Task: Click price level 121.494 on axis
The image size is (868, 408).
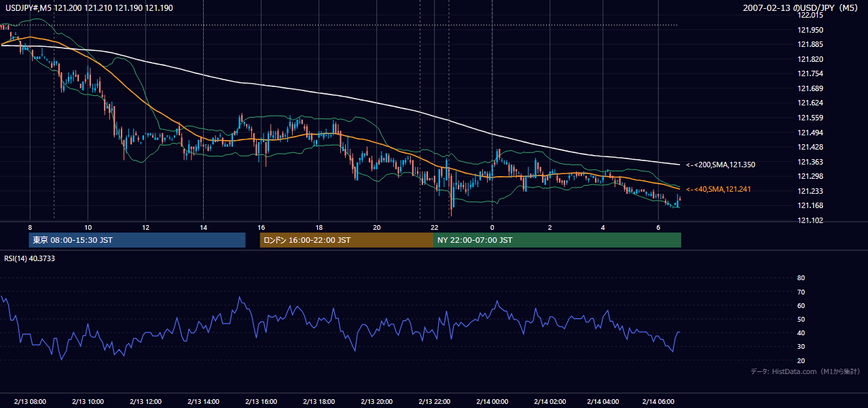Action: (x=810, y=133)
